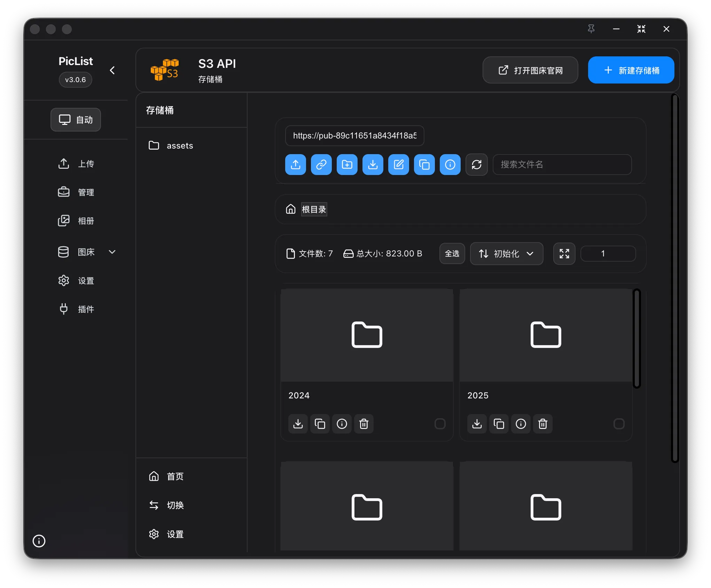Pin the window with the pushpin icon
This screenshot has height=588, width=711.
(591, 29)
